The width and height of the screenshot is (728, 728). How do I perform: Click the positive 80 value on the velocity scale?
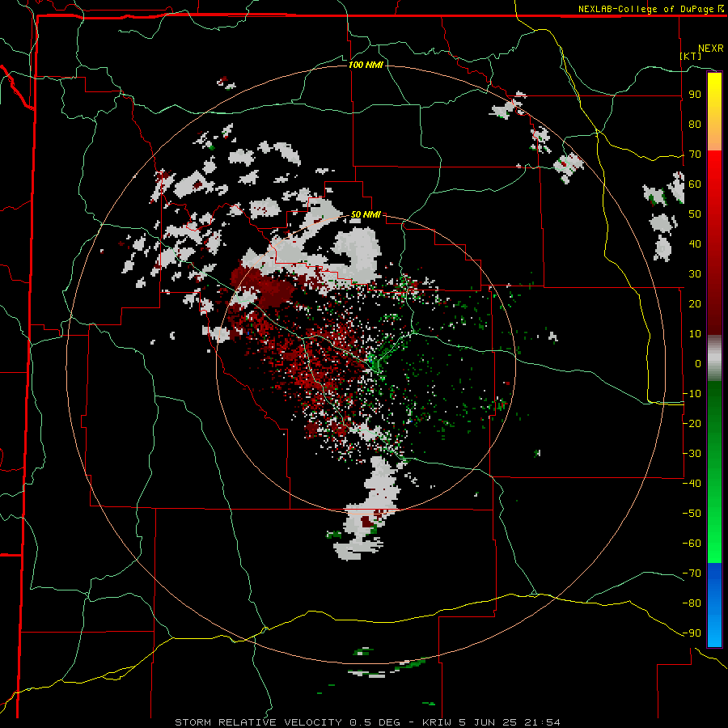[x=695, y=124]
